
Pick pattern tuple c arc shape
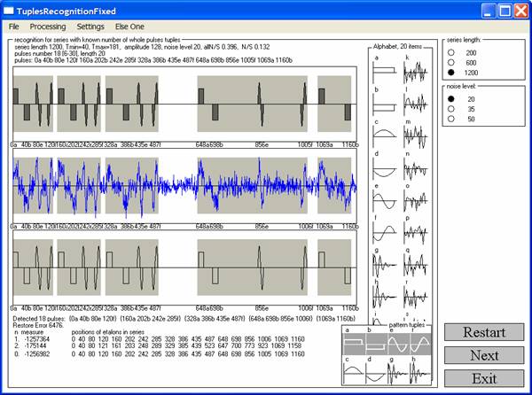click(354, 374)
